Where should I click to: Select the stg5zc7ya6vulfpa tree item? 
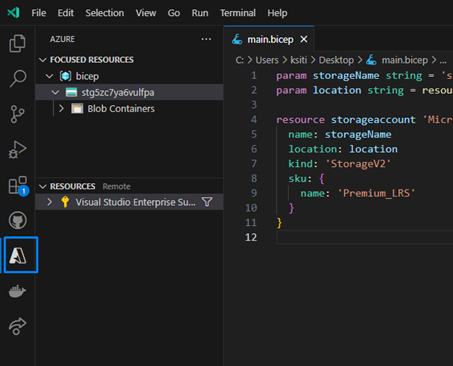129,92
